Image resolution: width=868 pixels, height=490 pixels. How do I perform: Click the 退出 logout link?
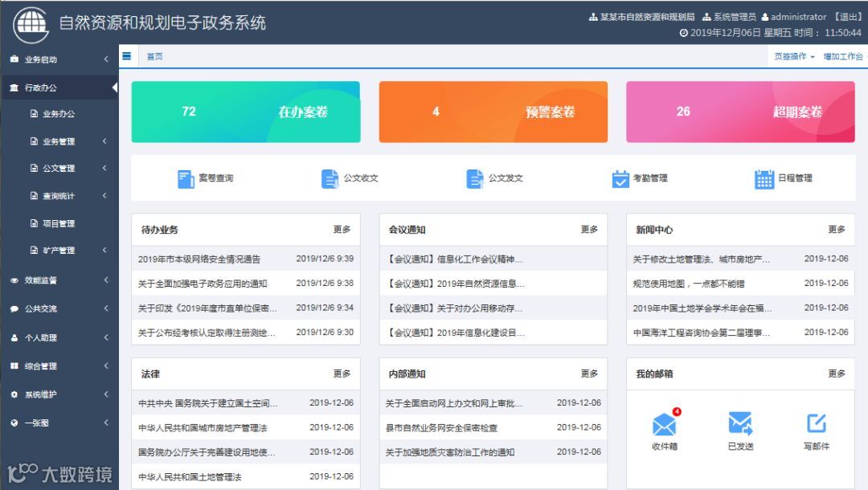tap(848, 17)
